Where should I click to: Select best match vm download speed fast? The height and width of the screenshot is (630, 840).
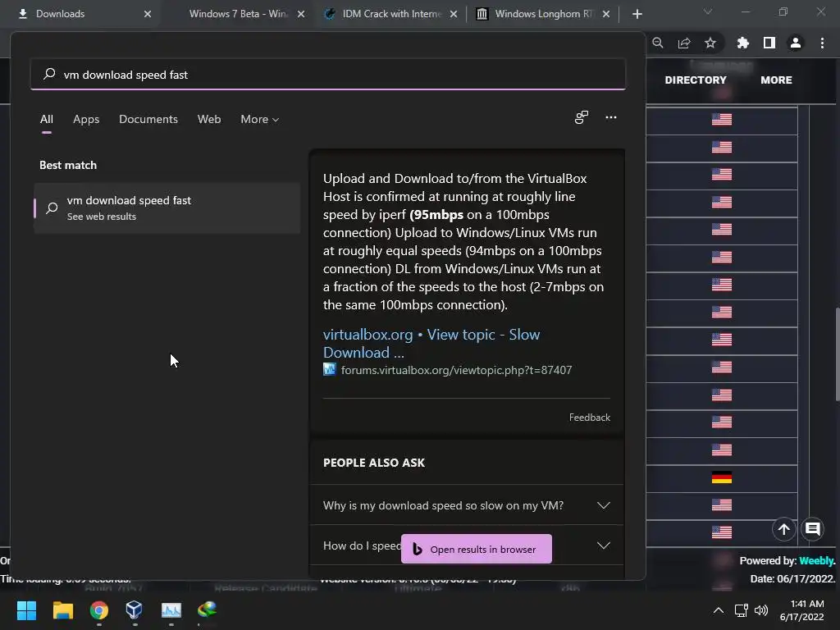click(x=167, y=208)
